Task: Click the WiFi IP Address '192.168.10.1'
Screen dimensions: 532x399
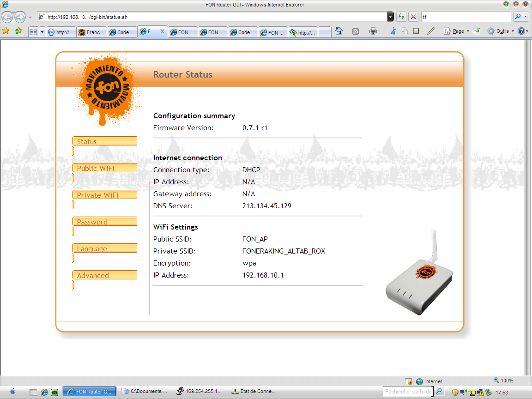Action: point(263,275)
